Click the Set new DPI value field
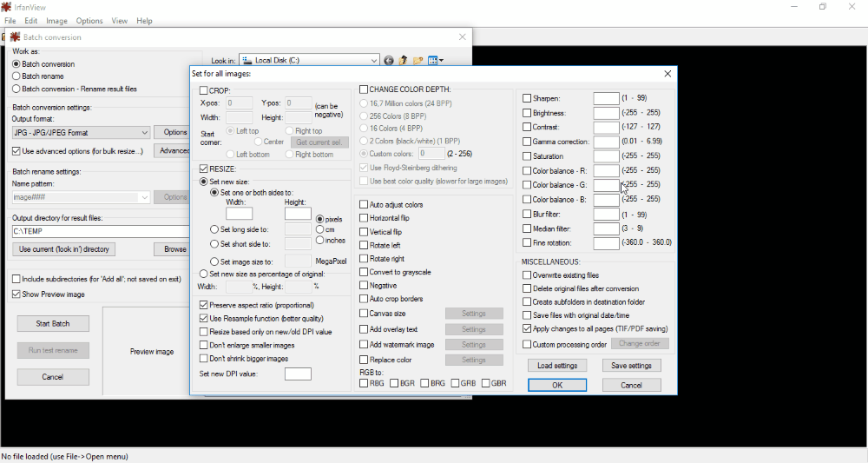This screenshot has height=463, width=868. [x=298, y=374]
